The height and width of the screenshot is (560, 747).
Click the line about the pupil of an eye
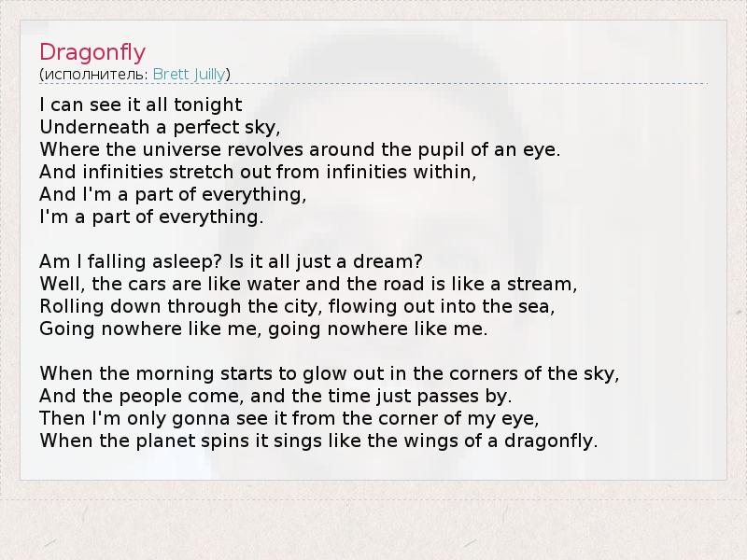click(x=300, y=149)
